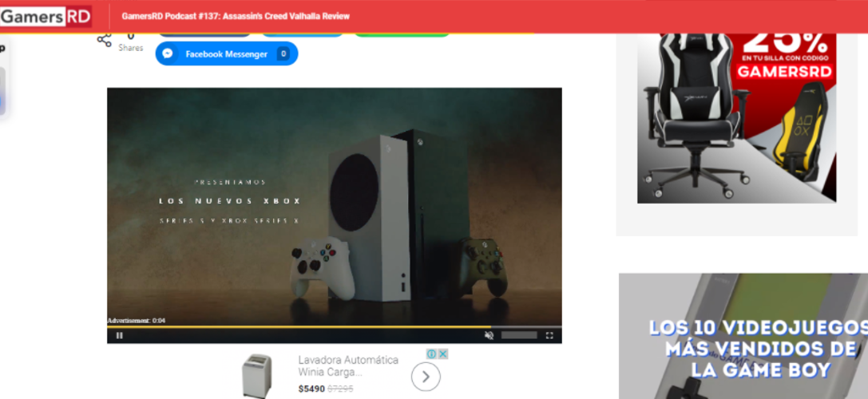Pause the Xbox advertisement video
This screenshot has width=868, height=399.
[119, 335]
